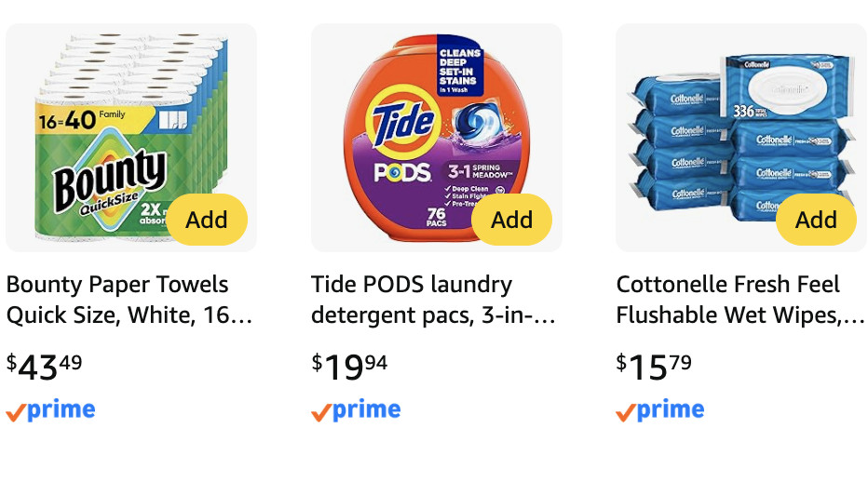This screenshot has height=482, width=868.
Task: Click the 336 total wipes label on Cottonelle
Action: click(755, 111)
